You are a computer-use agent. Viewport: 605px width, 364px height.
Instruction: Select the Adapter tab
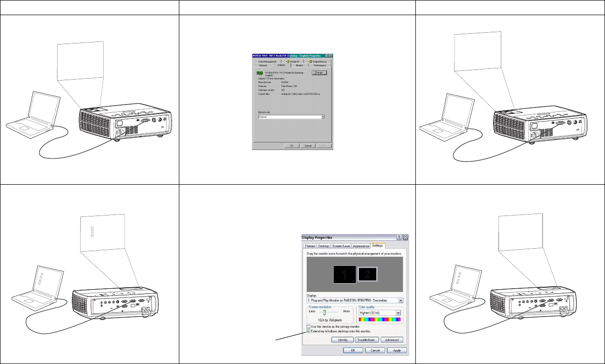tap(281, 65)
